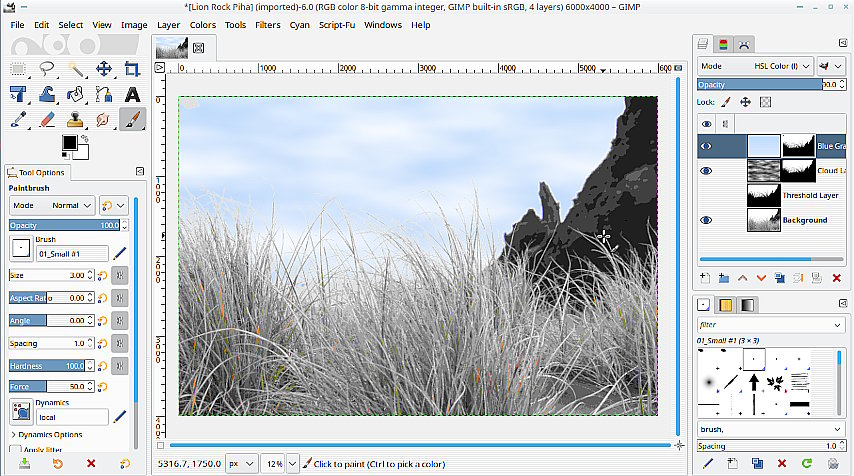Edit the selected brush in Brushes panel
This screenshot has width=854, height=476.
(707, 463)
